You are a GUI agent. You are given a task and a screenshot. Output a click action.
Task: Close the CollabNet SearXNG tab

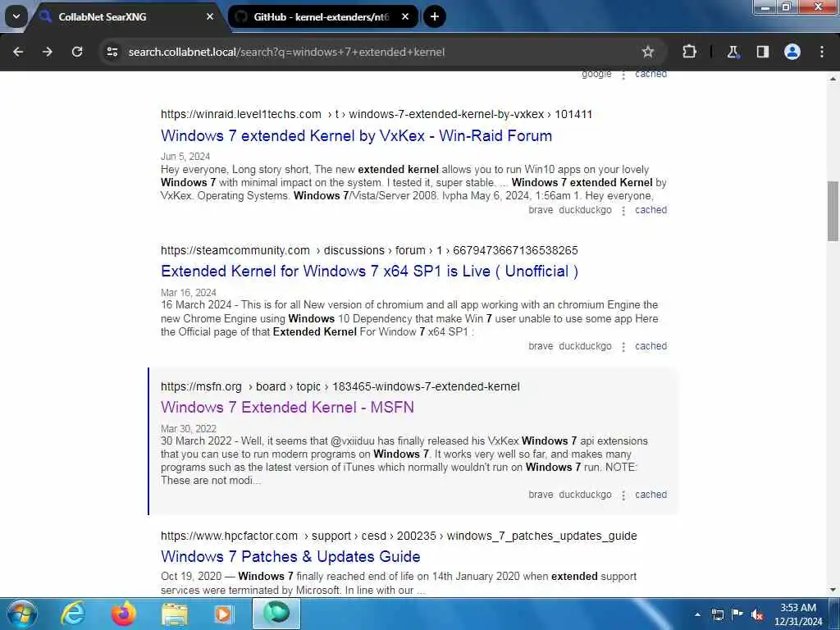pos(209,16)
